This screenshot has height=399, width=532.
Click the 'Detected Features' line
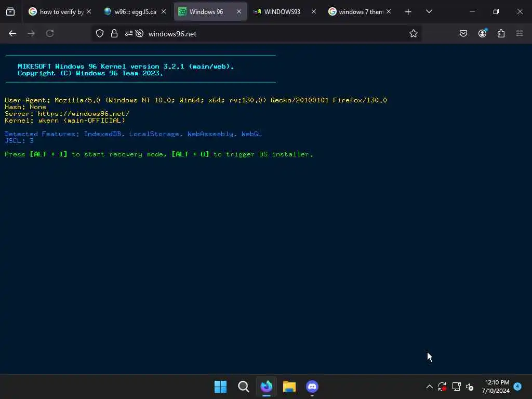[x=134, y=134]
